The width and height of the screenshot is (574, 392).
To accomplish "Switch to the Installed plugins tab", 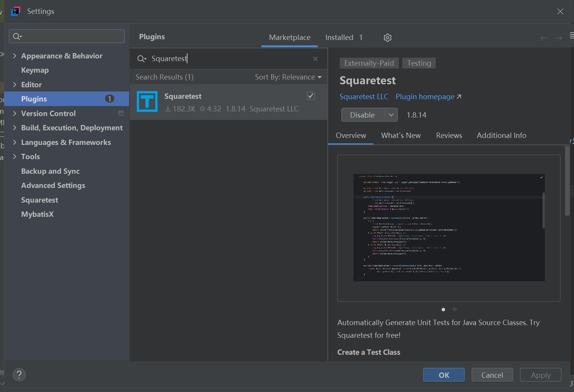I will tap(343, 38).
